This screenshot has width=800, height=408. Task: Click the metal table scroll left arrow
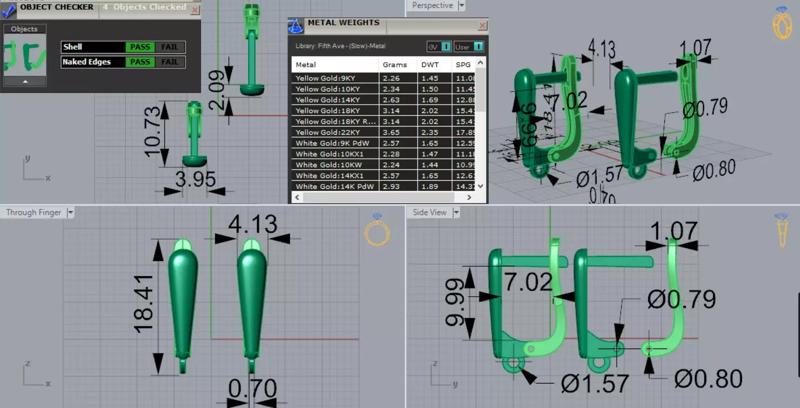pos(296,197)
